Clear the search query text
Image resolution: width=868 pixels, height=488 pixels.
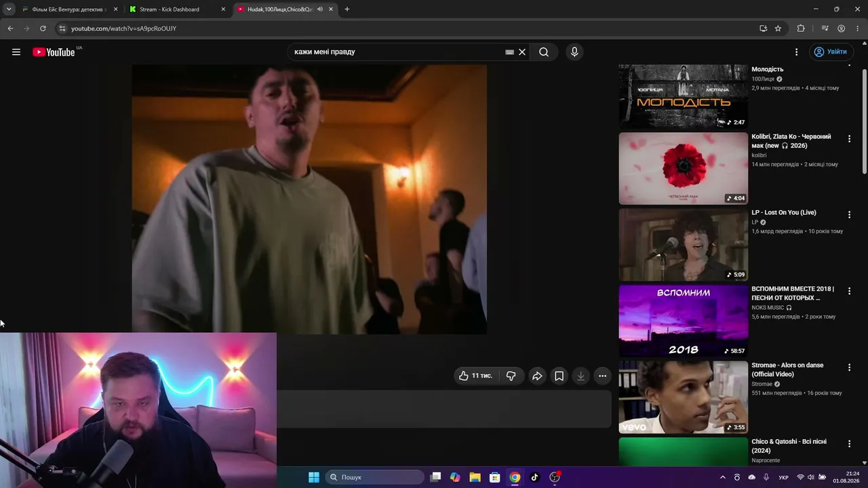click(522, 52)
